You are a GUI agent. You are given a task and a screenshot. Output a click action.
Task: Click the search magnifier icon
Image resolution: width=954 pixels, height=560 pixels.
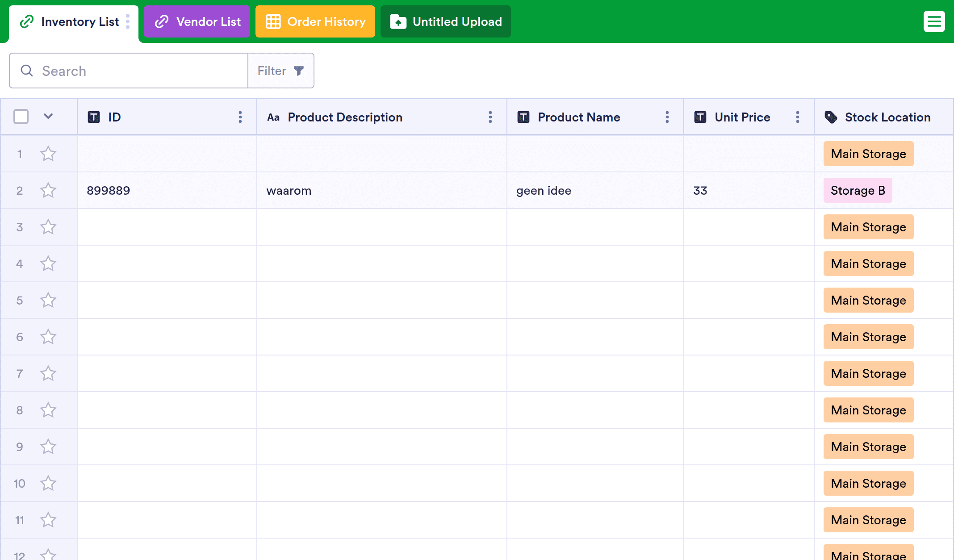pyautogui.click(x=27, y=71)
